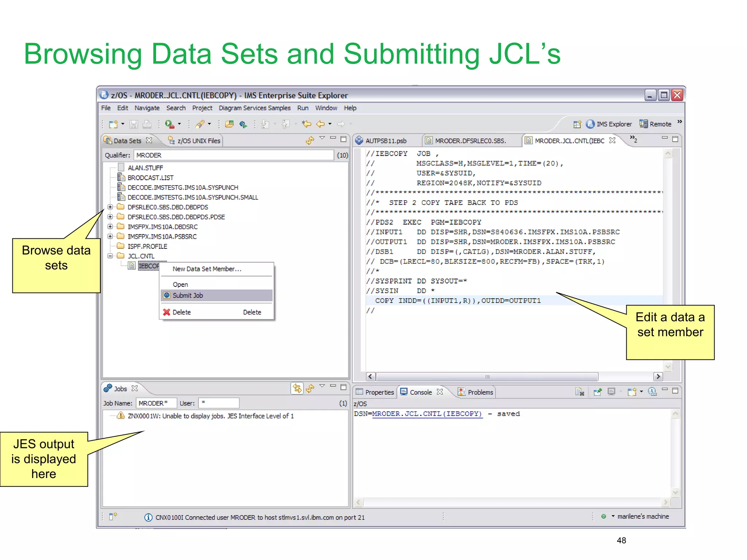The height and width of the screenshot is (560, 747).
Task: Show hidden editor tabs list
Action: pyautogui.click(x=634, y=139)
